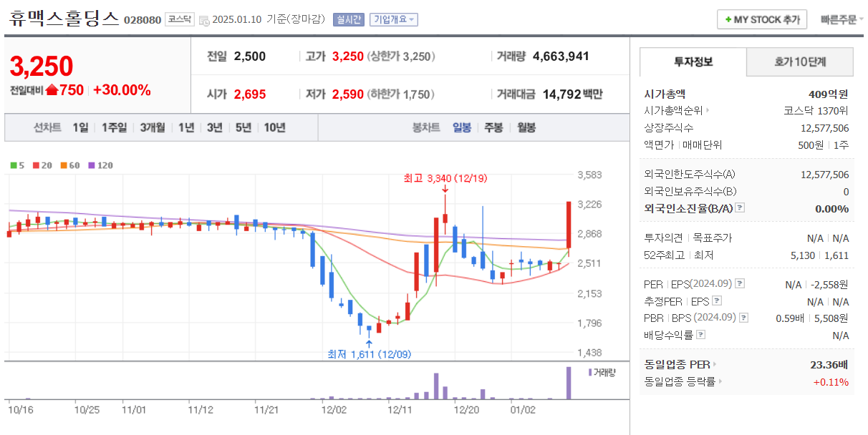The width and height of the screenshot is (868, 435).
Task: Click the 시가 value 2,695
Action: tap(250, 94)
